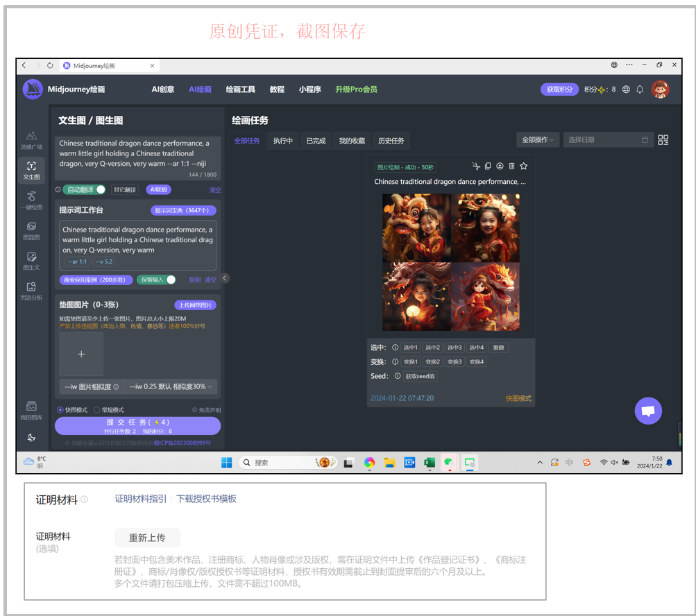
Task: Switch to the 执行中 tab
Action: pos(282,141)
